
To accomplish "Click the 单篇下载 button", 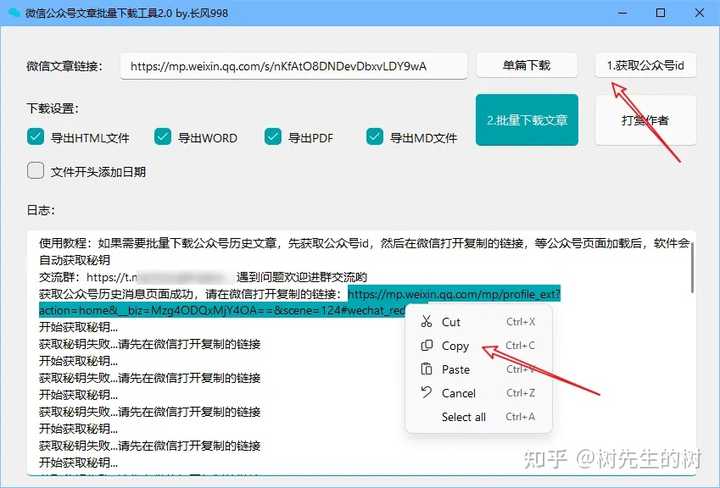I will click(x=527, y=65).
